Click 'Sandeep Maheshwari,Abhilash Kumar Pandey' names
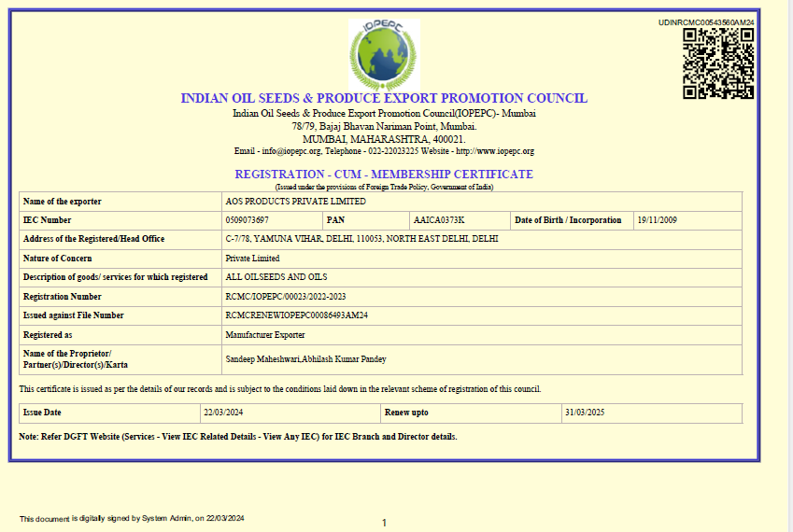The image size is (793, 532). pos(306,359)
